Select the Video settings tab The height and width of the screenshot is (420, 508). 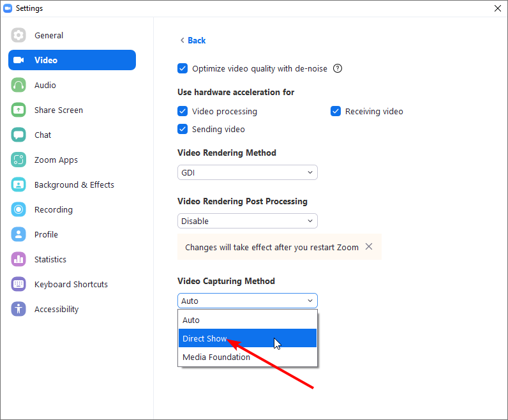(72, 60)
